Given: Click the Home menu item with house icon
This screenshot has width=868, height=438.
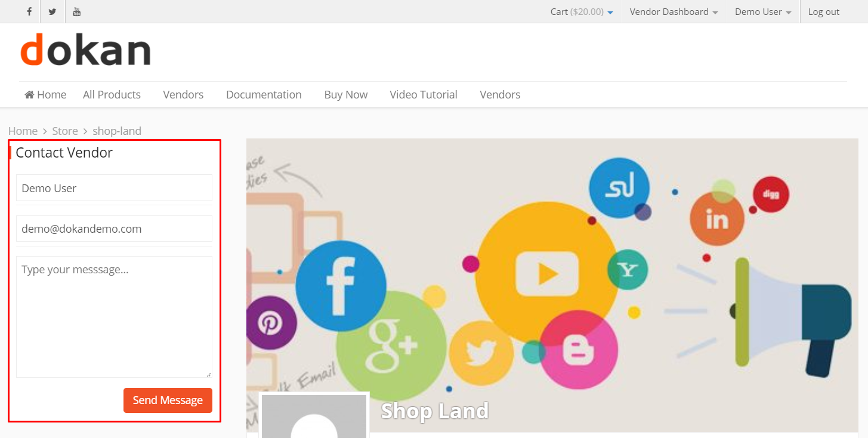Looking at the screenshot, I should click(x=45, y=94).
